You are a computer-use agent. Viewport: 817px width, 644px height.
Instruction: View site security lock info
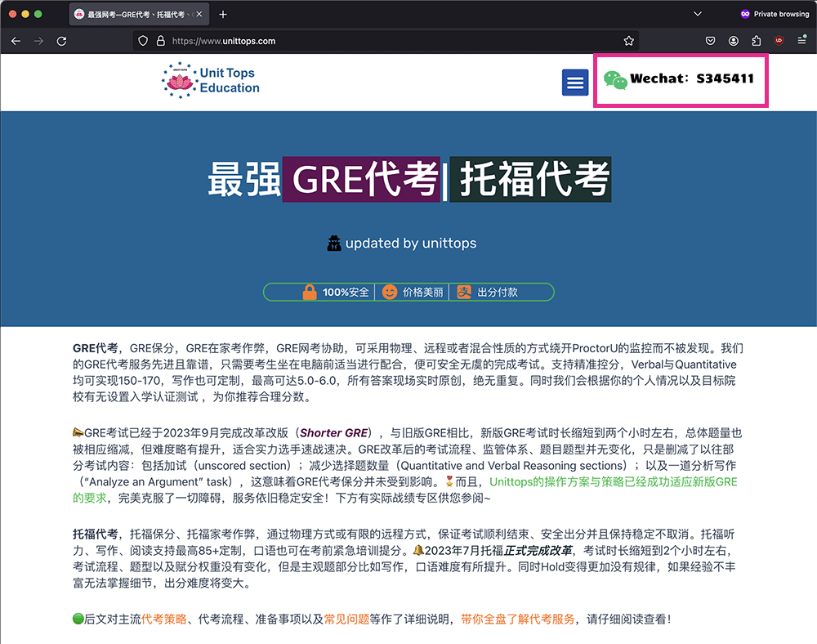point(160,41)
